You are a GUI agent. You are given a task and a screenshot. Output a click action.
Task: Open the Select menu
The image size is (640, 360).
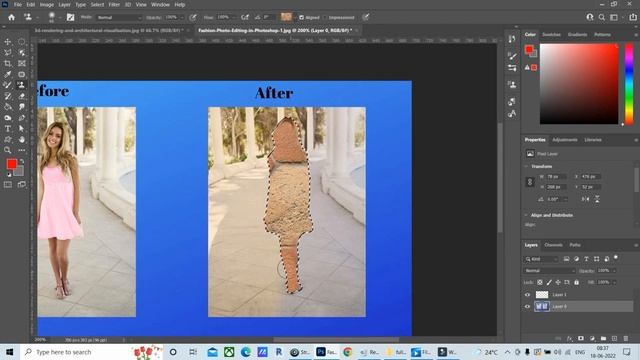97,4
